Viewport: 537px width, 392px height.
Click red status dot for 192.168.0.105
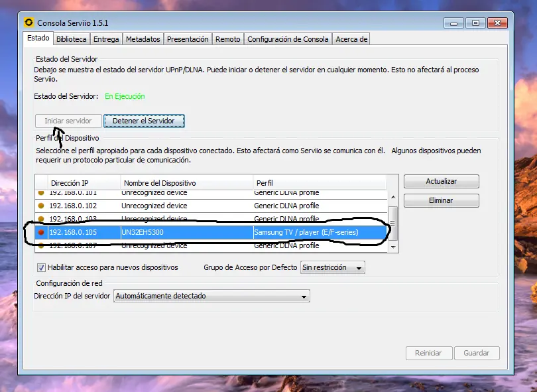point(41,232)
